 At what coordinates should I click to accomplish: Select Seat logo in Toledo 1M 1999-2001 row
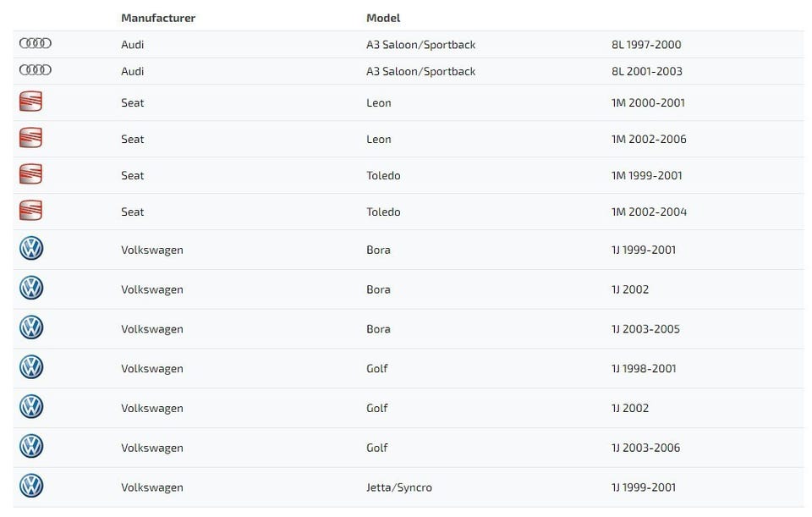tap(30, 175)
